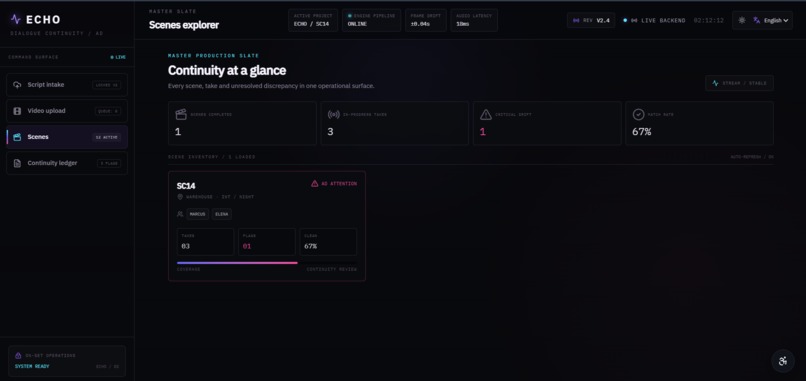This screenshot has width=806, height=381.
Task: Click the warning triangle in Critical Drift card
Action: 486,114
